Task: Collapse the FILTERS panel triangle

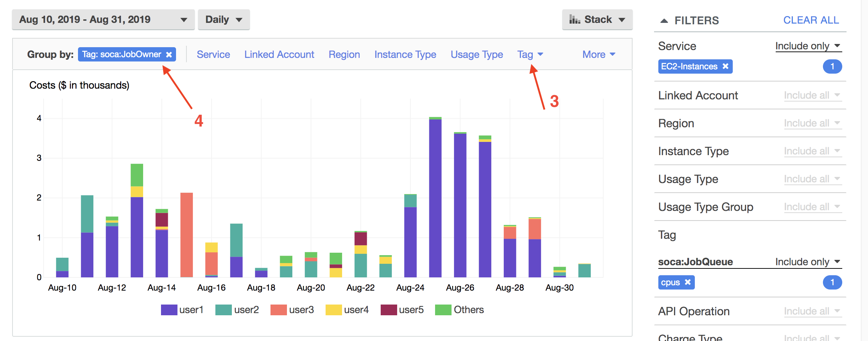Action: 664,21
